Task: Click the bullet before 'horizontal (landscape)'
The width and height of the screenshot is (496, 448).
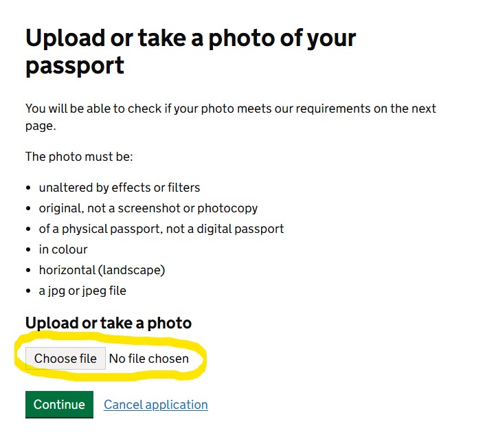Action: 28,270
